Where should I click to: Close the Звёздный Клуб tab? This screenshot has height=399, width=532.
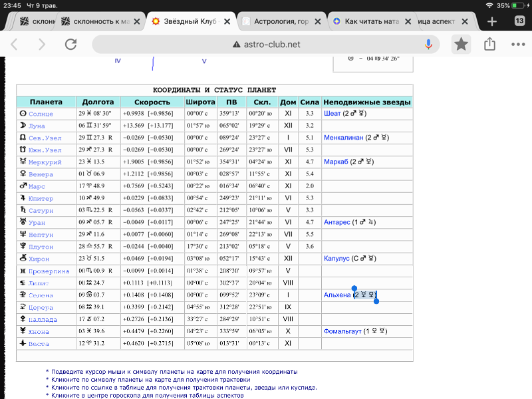pyautogui.click(x=227, y=21)
